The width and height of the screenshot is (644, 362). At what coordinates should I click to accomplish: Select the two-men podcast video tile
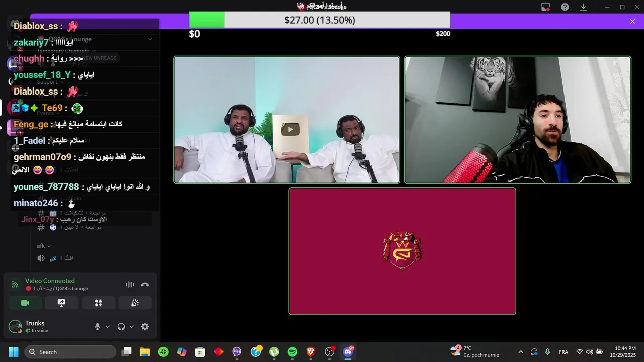point(287,120)
